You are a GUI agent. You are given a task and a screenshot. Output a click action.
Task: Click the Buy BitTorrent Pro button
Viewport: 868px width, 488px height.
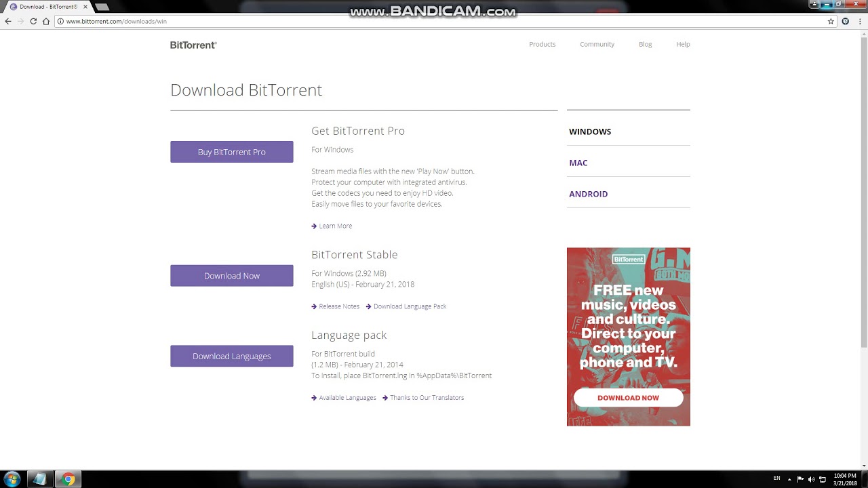(231, 152)
